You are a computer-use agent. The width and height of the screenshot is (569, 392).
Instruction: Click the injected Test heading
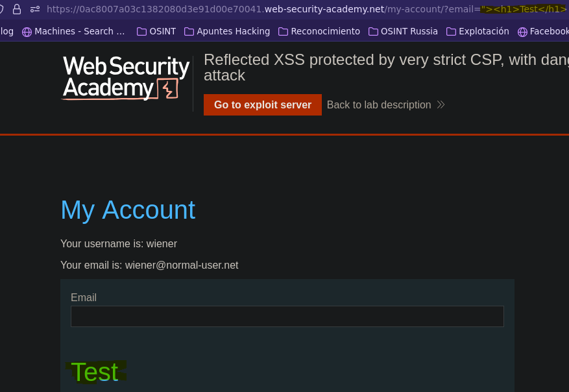point(95,372)
